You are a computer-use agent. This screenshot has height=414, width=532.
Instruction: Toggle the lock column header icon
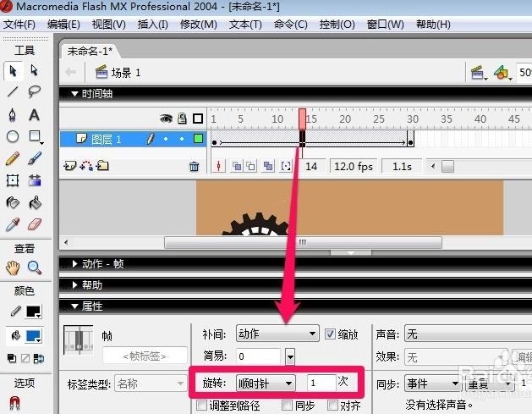click(x=182, y=119)
